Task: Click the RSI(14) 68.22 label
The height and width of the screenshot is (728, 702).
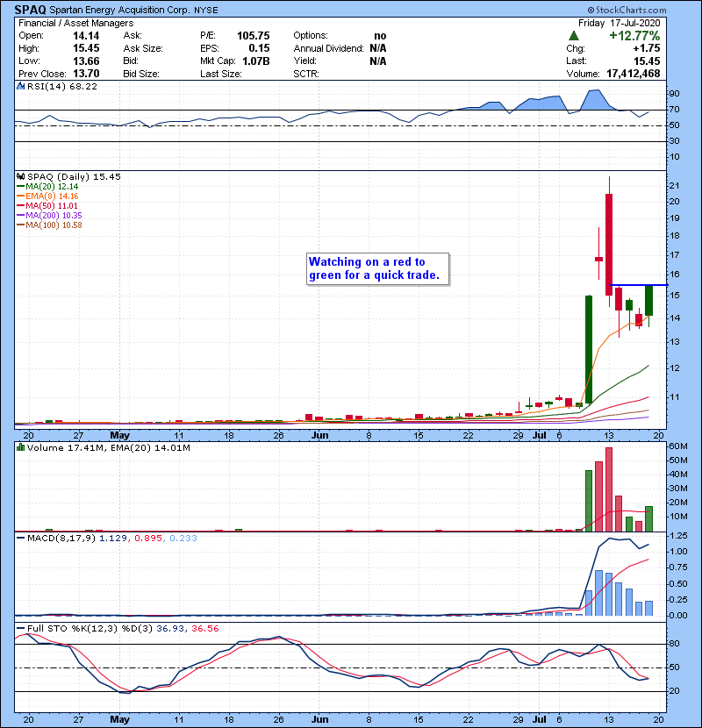Action: [x=62, y=86]
